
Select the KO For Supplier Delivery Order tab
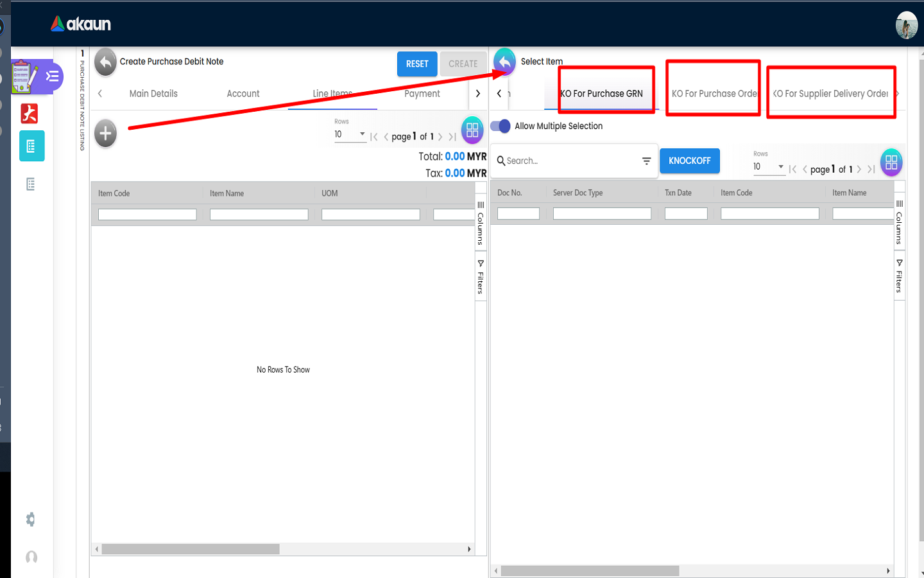click(x=830, y=94)
